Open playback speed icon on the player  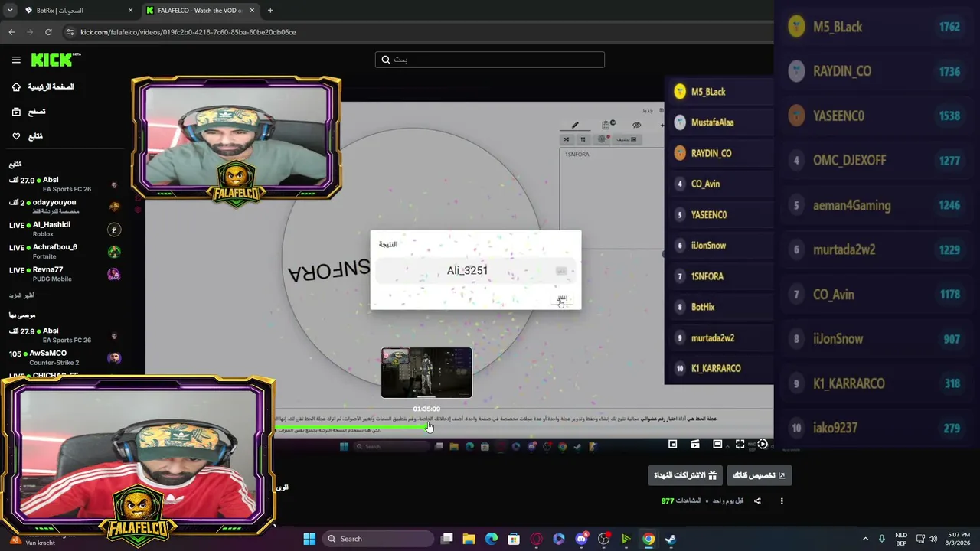(x=762, y=444)
